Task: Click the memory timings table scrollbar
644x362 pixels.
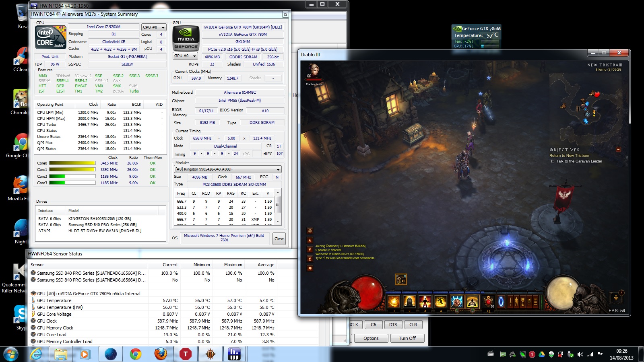Action: [x=277, y=207]
